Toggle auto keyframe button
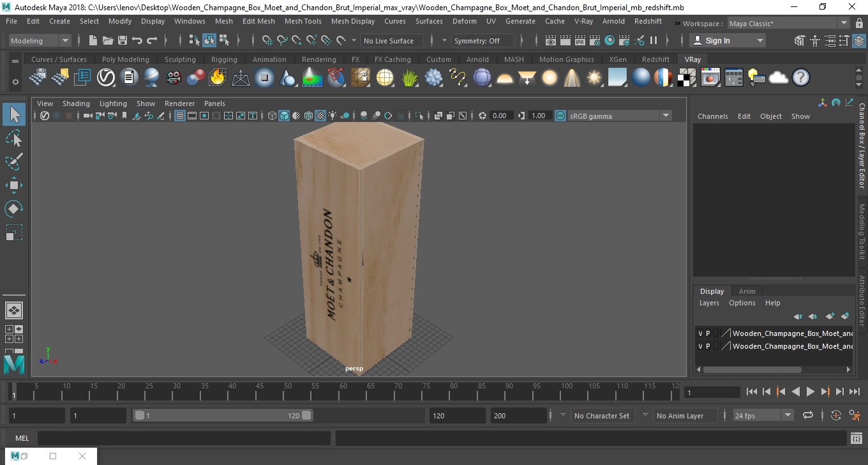Viewport: 868px width, 465px height. tap(836, 415)
